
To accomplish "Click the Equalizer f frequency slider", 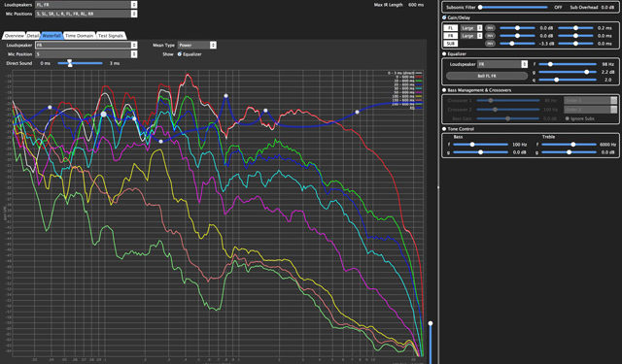I will pos(568,64).
